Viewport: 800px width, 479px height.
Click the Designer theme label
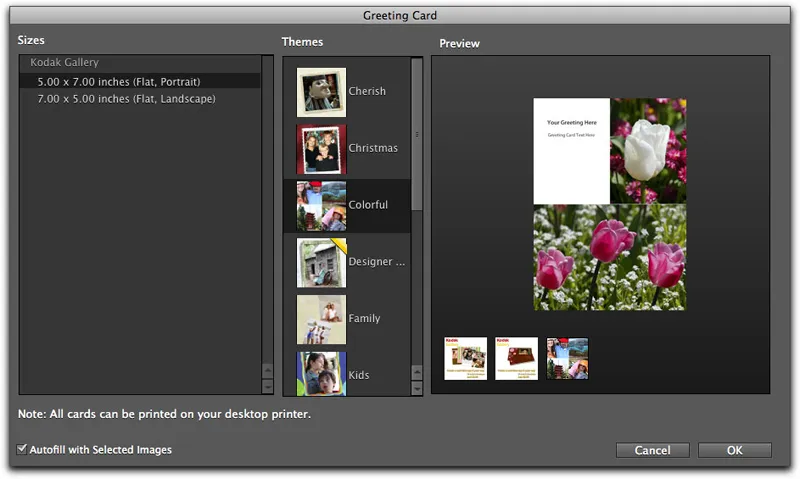[377, 262]
